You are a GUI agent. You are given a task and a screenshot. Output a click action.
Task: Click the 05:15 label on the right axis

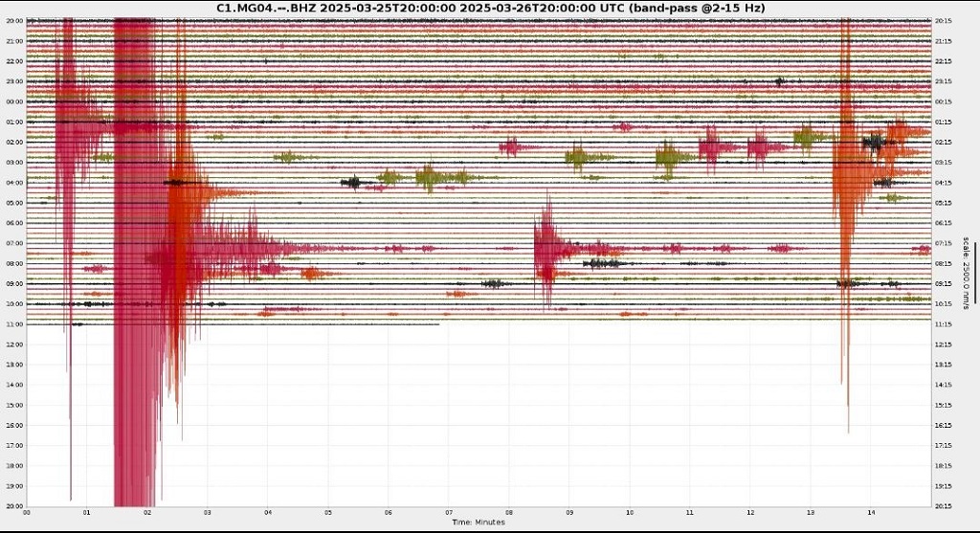(943, 203)
